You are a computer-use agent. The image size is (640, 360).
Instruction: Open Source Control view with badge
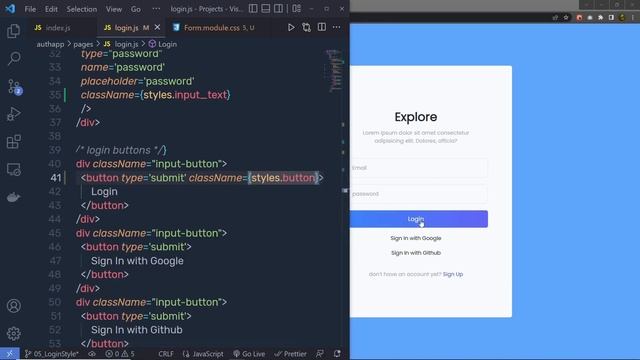point(14,87)
